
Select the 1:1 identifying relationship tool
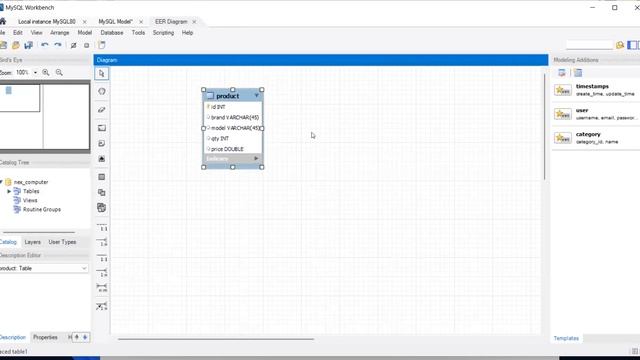[x=102, y=258]
